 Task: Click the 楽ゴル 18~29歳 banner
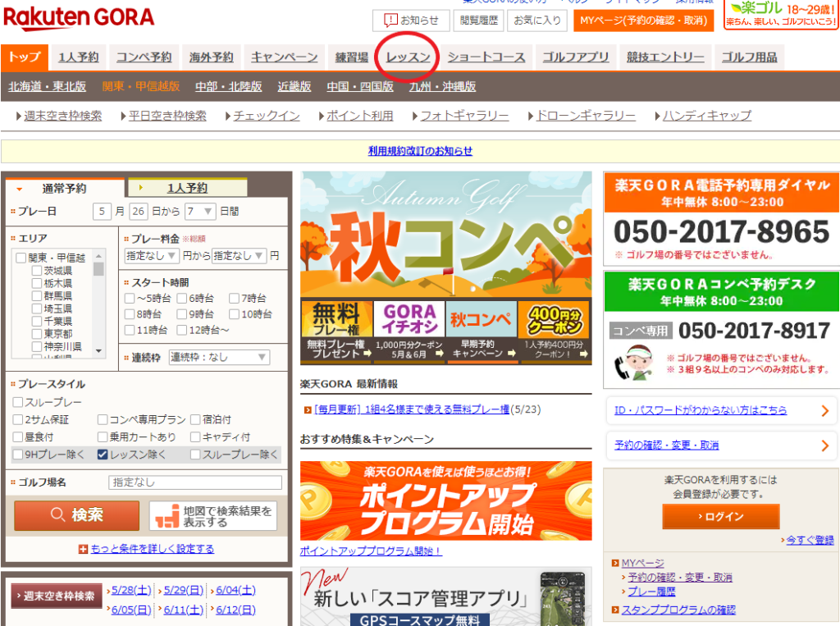click(782, 15)
